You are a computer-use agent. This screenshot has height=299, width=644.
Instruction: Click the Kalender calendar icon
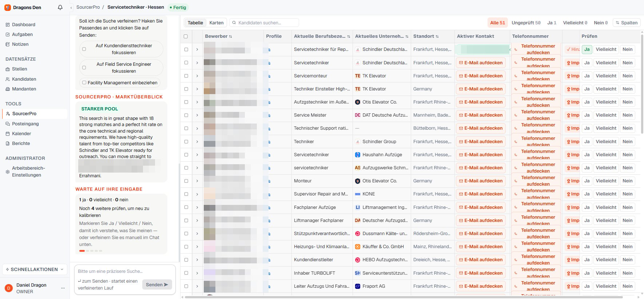click(8, 134)
